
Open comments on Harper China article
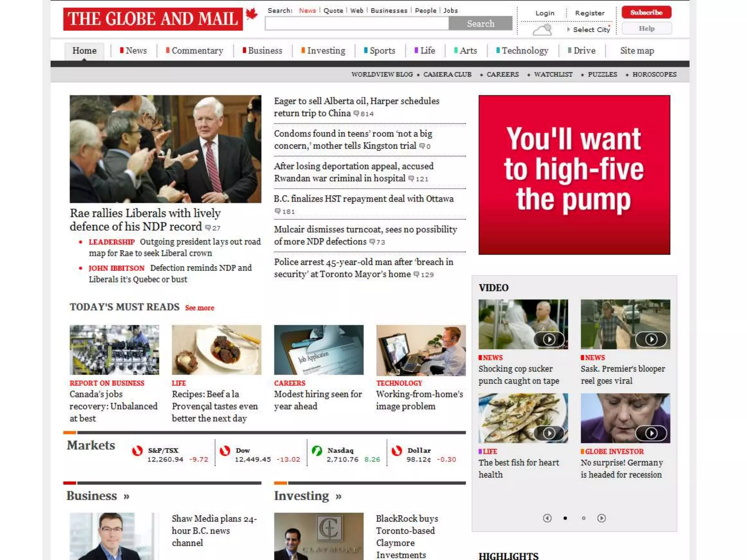tap(364, 114)
